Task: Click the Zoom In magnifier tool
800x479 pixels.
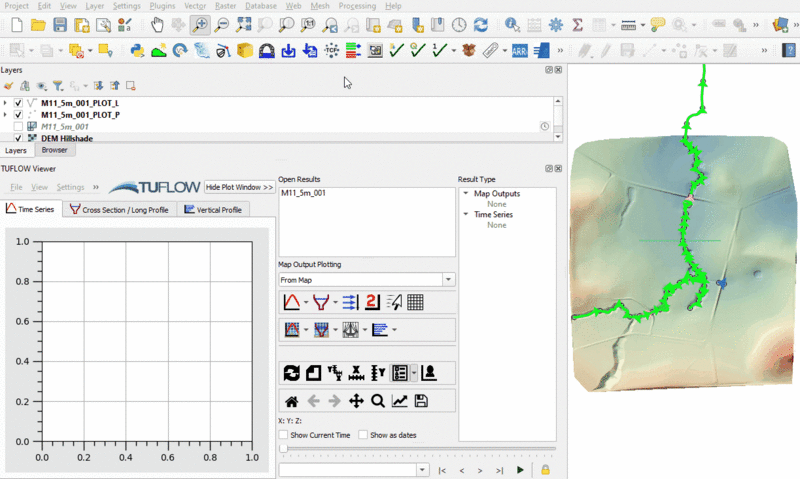Action: (200, 24)
